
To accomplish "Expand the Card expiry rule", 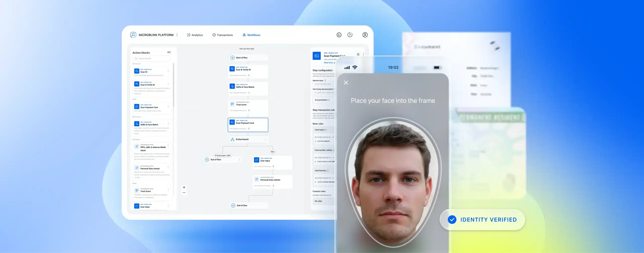I will click(323, 130).
